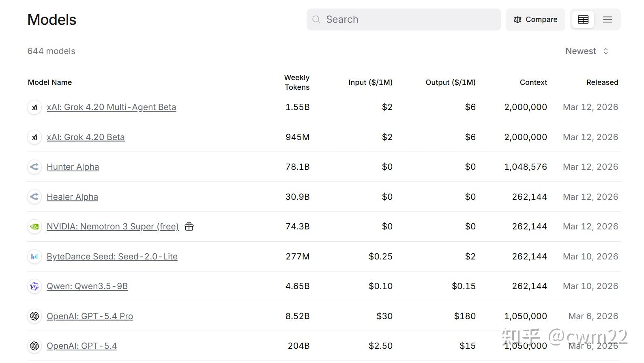Click the xAI logo beside Grok 4.20 Beta

(x=34, y=137)
